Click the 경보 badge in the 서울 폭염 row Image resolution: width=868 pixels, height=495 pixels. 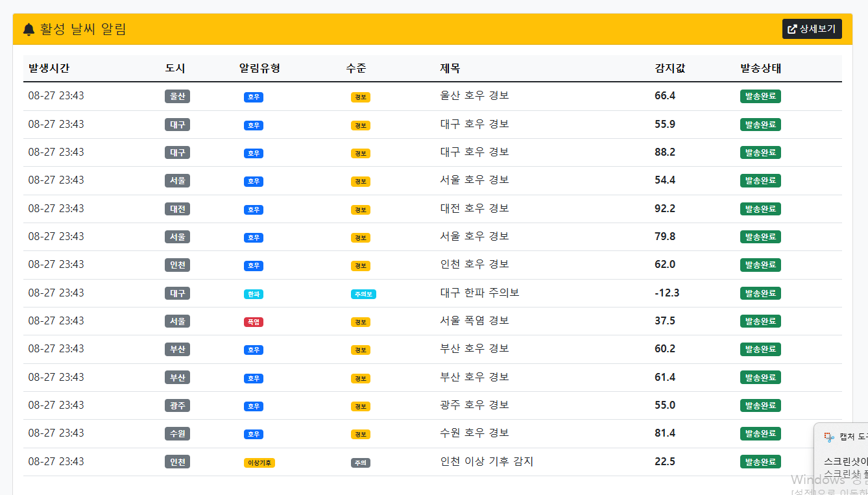point(361,322)
